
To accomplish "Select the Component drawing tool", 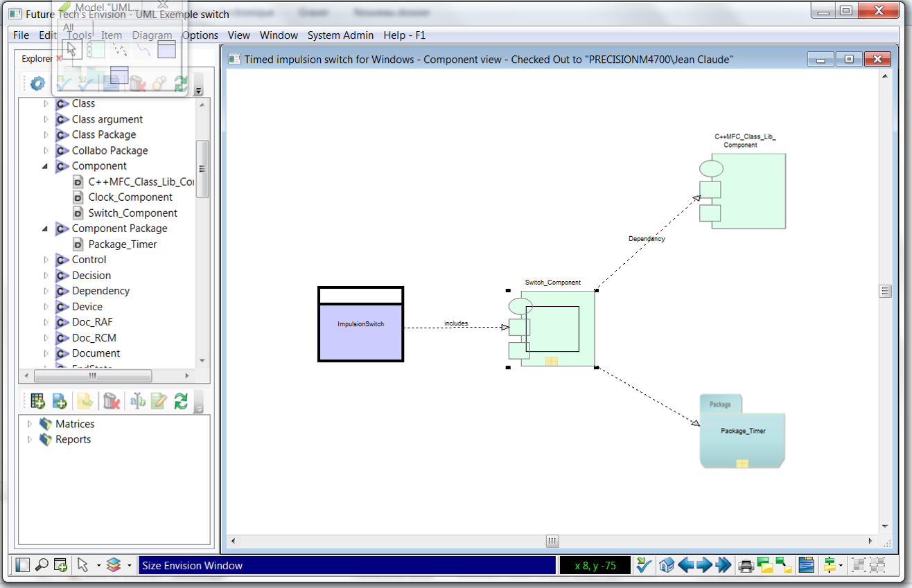I will coord(97,48).
